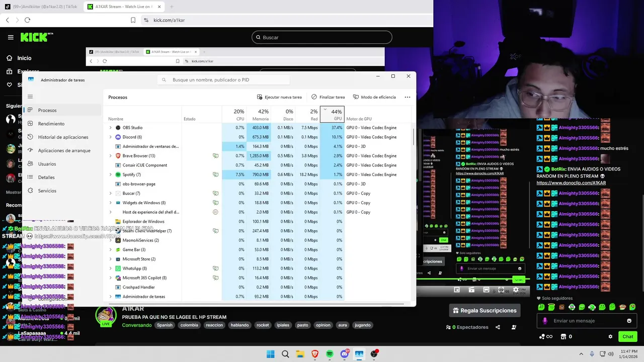Click the Regala Suscripciones button
644x362 pixels.
click(x=485, y=311)
